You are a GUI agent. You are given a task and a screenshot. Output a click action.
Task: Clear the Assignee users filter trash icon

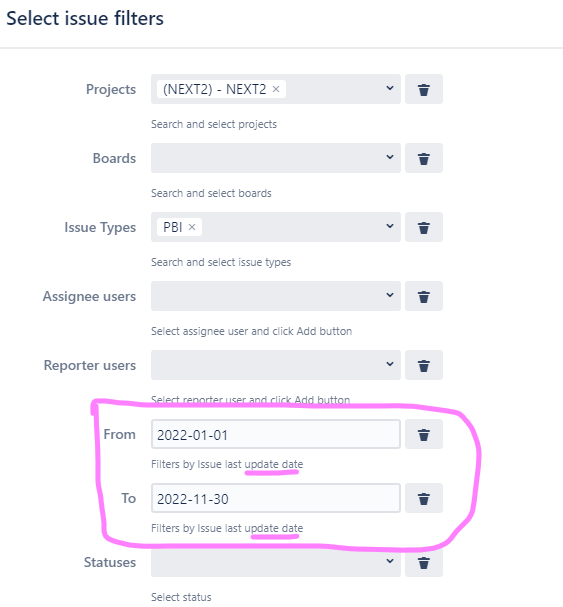coord(424,296)
